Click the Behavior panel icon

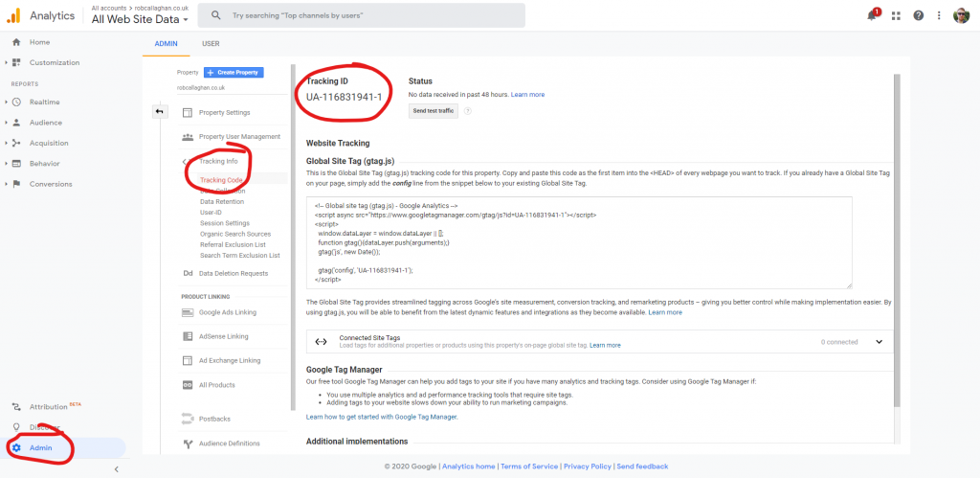[17, 163]
